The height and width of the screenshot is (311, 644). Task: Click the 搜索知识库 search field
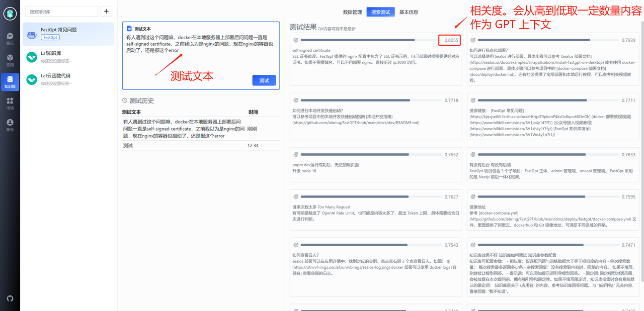point(60,11)
